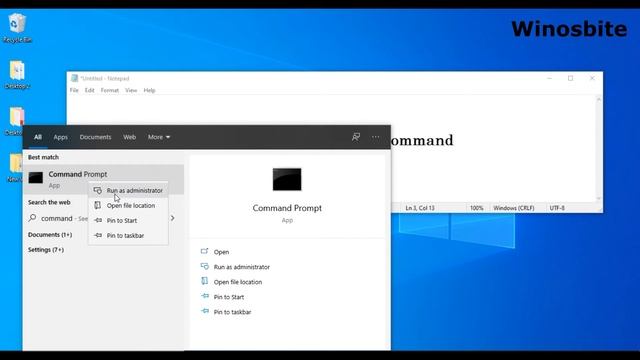Switch to the Documents search tab
Viewport: 640px width, 360px height.
(95, 137)
